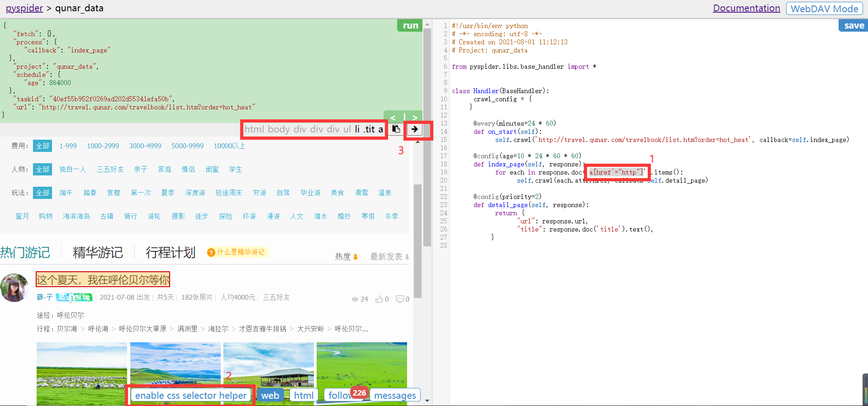Switch to the web tab

click(x=270, y=395)
